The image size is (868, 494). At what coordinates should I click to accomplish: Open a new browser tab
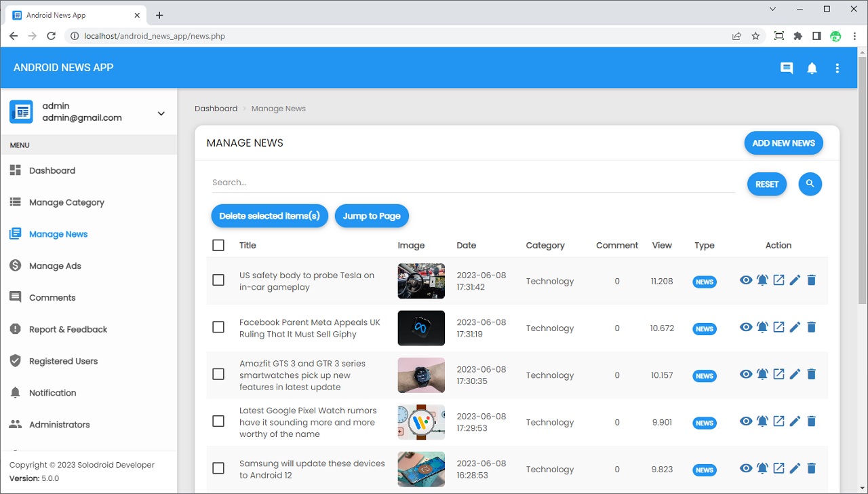[159, 15]
